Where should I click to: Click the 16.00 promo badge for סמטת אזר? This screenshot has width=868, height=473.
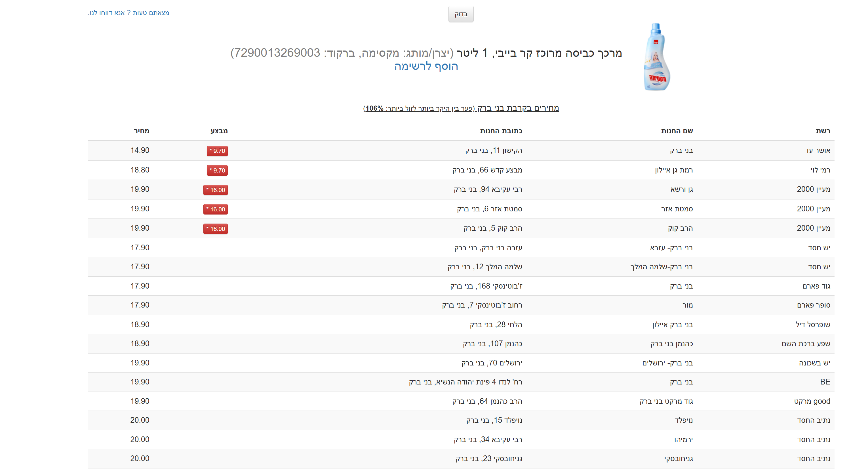click(x=215, y=209)
